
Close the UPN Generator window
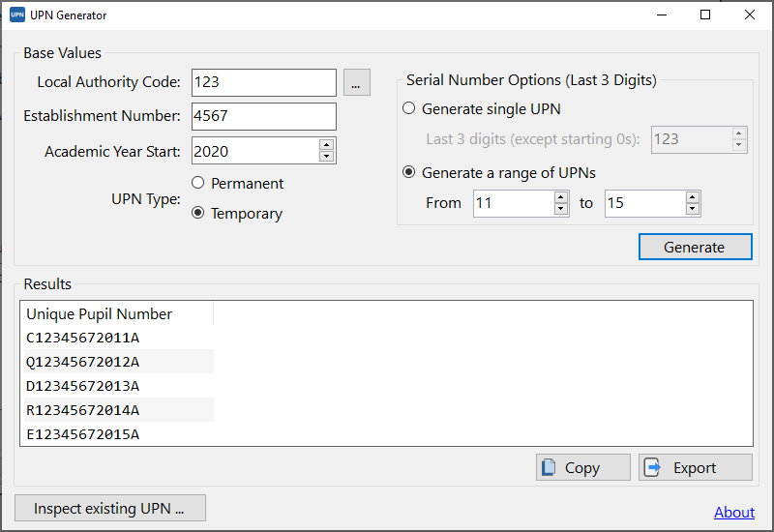click(x=749, y=15)
